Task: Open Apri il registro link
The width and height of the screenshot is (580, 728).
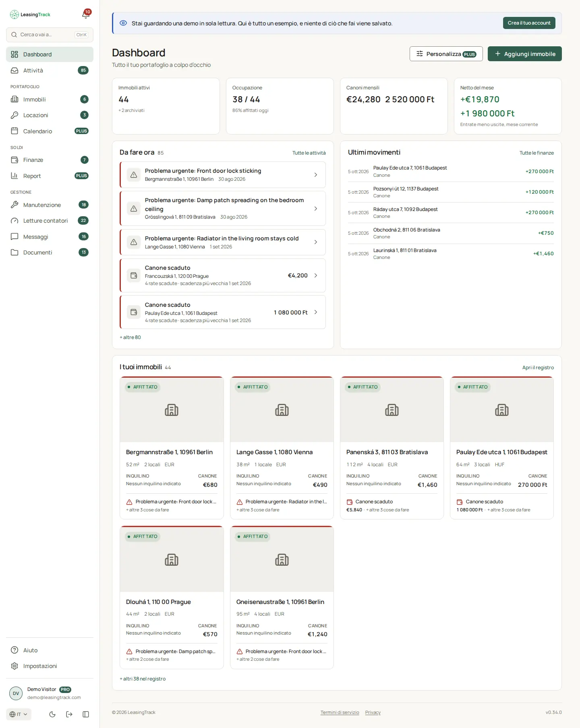Action: 538,368
